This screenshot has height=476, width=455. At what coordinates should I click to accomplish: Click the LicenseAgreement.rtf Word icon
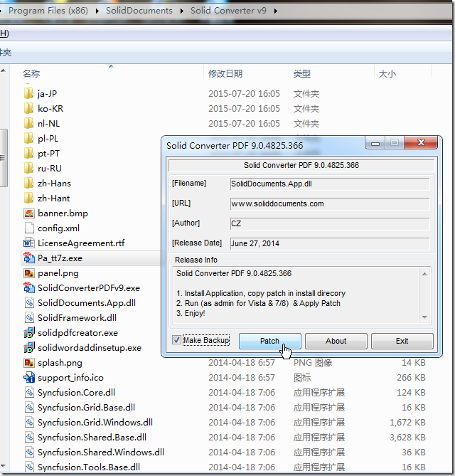point(29,243)
